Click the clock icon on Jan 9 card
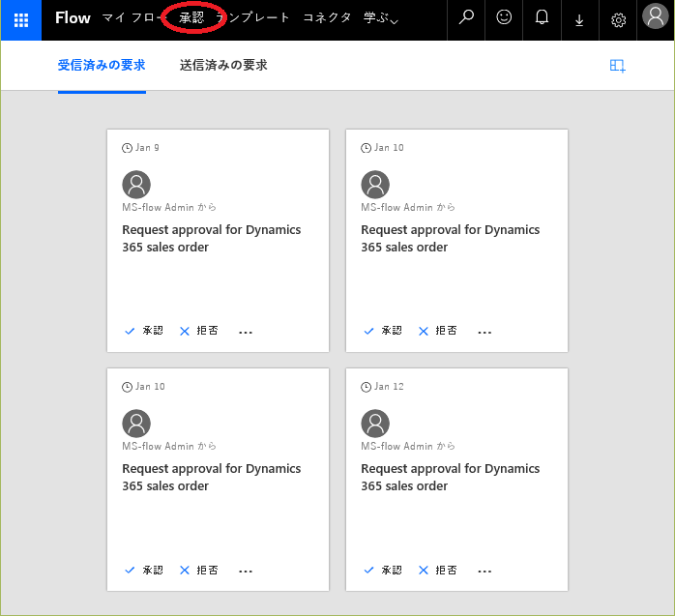The width and height of the screenshot is (675, 616). tap(127, 148)
